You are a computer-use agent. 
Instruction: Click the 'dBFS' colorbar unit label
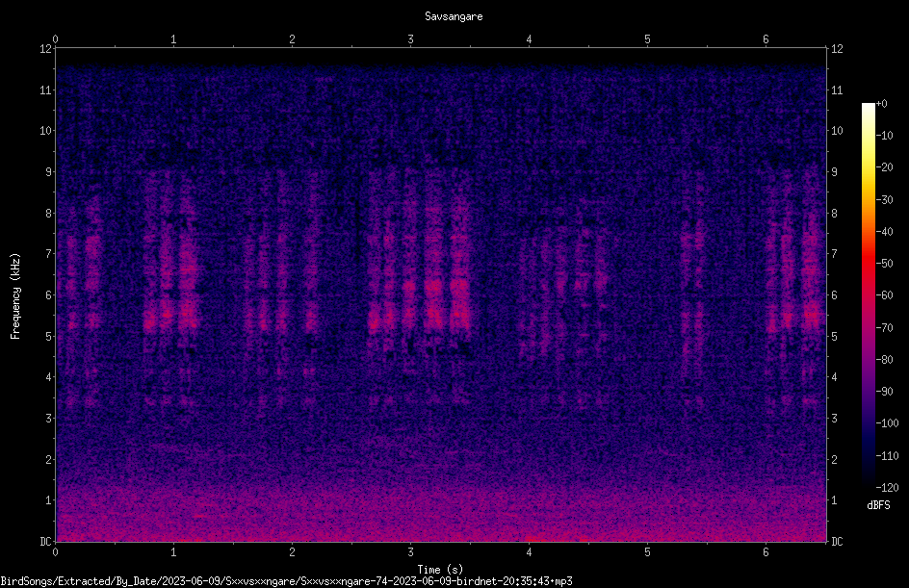(878, 505)
